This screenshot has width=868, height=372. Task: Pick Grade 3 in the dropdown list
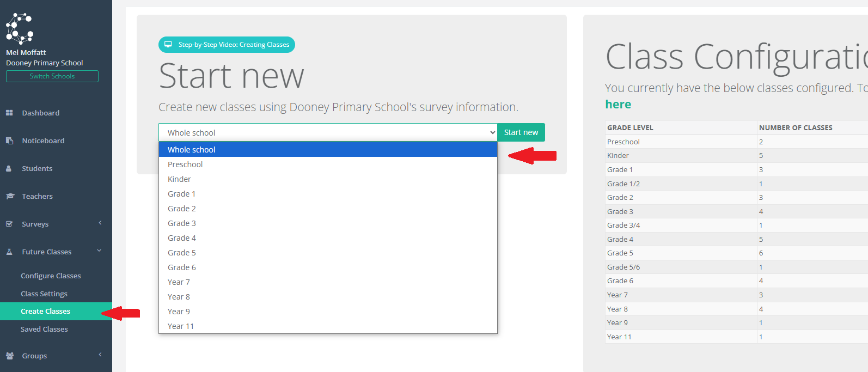(x=328, y=223)
